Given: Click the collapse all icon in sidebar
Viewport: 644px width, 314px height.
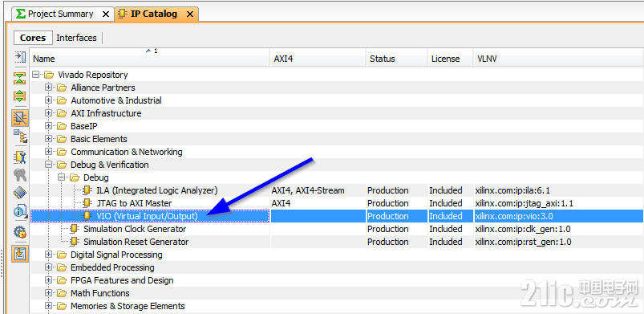Looking at the screenshot, I should click(20, 78).
